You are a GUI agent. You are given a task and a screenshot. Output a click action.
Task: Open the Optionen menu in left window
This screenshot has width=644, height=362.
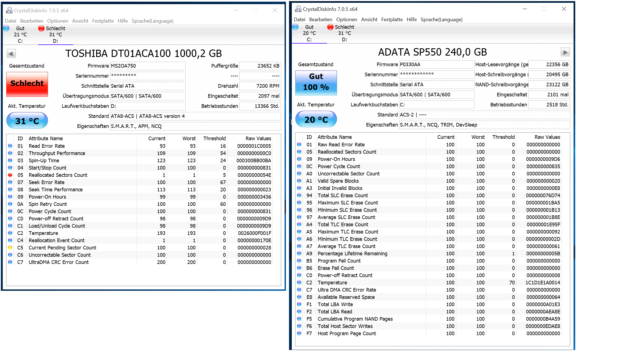click(x=58, y=21)
